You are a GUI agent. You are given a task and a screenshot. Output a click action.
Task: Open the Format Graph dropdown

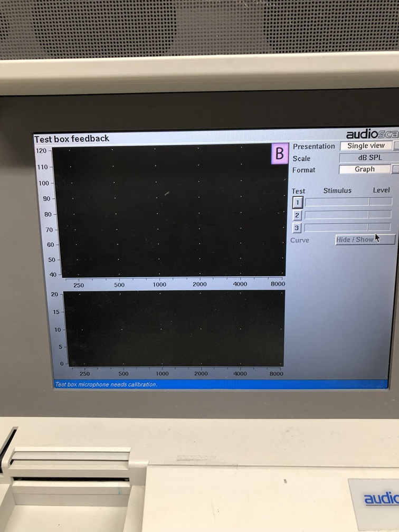click(x=364, y=169)
